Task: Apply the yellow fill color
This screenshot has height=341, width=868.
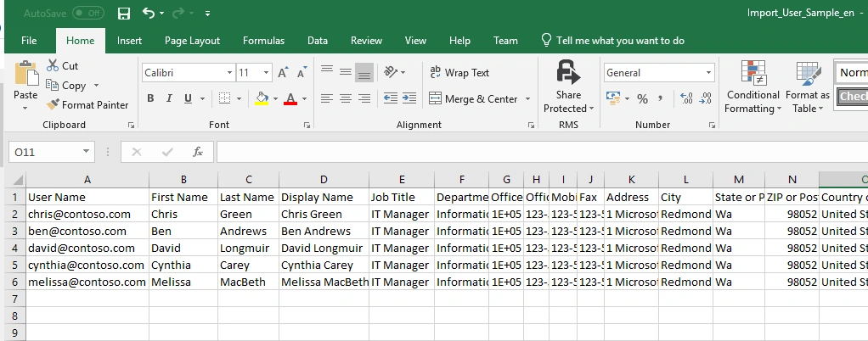Action: (x=262, y=98)
